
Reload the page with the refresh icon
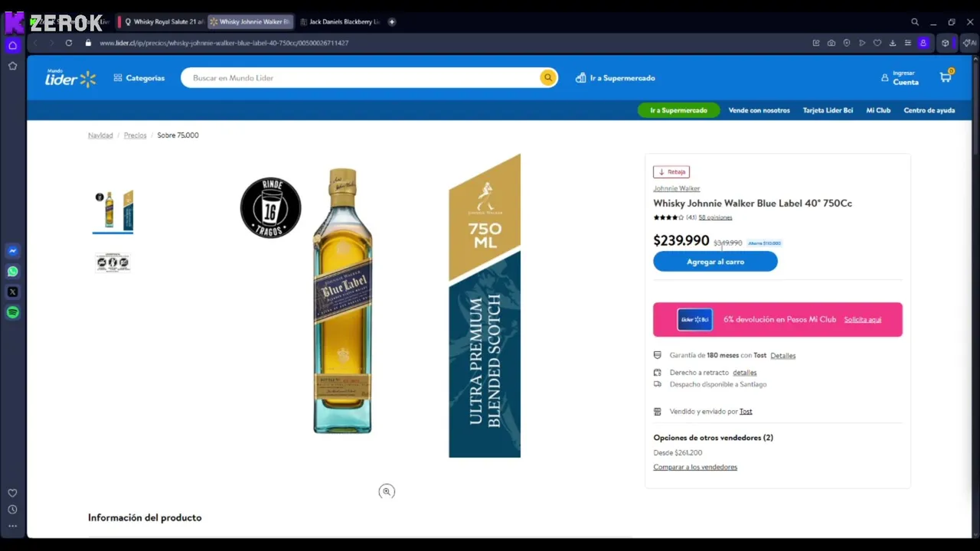(69, 43)
